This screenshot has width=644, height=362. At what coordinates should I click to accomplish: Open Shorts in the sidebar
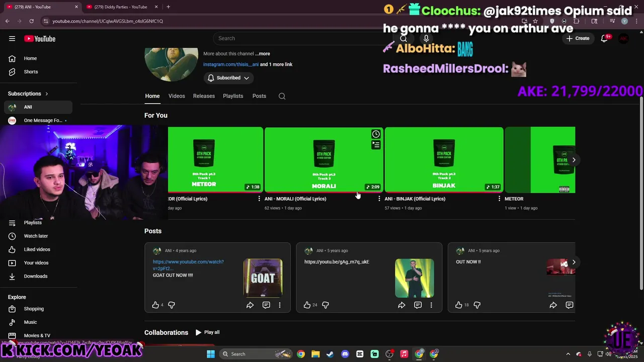point(38,72)
